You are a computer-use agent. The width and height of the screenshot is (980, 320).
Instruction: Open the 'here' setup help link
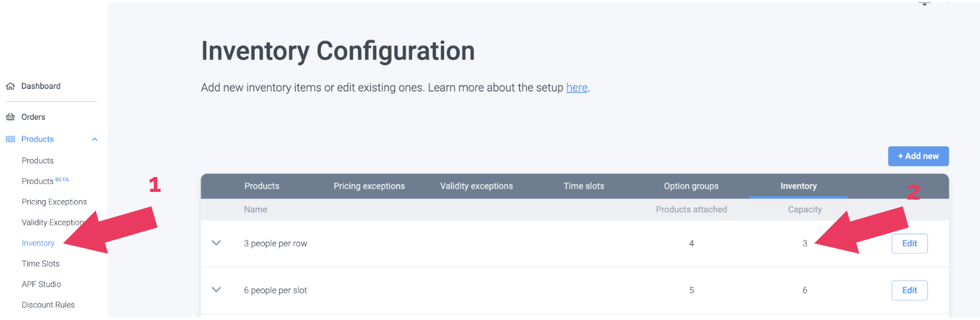pyautogui.click(x=577, y=88)
